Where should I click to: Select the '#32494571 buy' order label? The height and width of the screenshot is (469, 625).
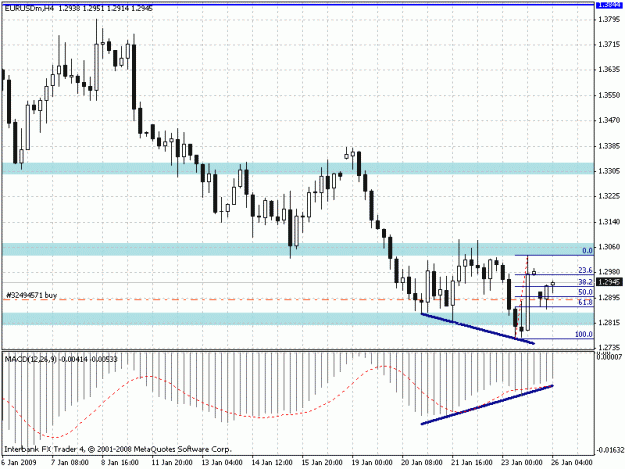coord(31,295)
